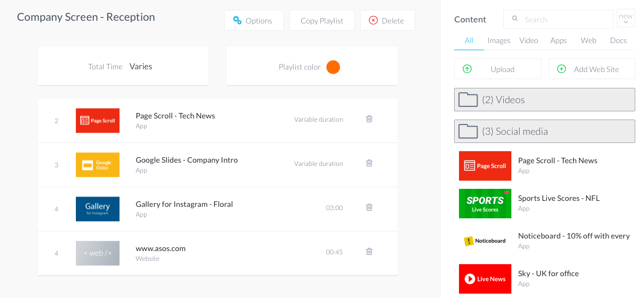Click the Content search field
Screen dimensions: 644x298
tap(558, 19)
